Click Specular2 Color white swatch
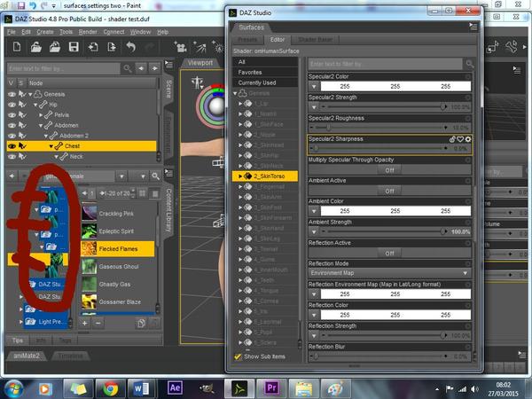The width and height of the screenshot is (532, 399). (395, 87)
